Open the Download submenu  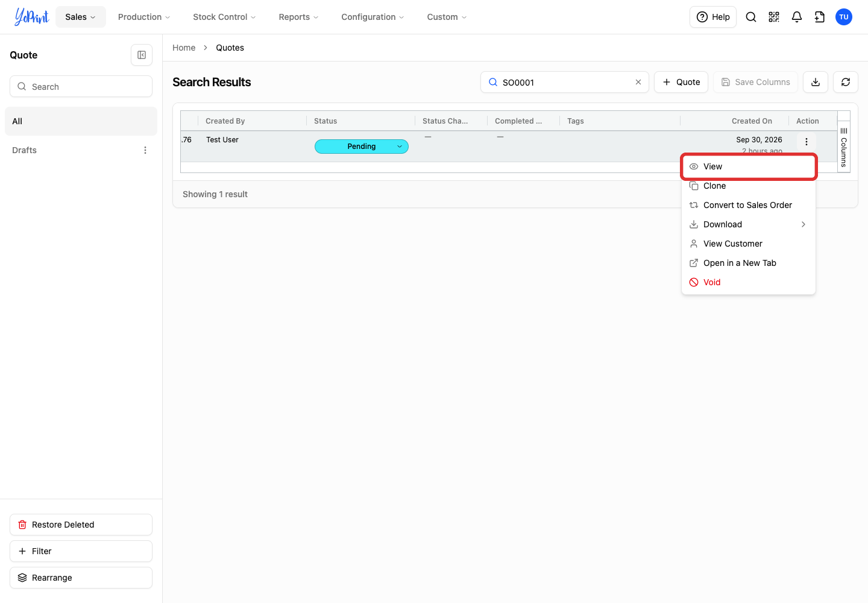coord(749,224)
